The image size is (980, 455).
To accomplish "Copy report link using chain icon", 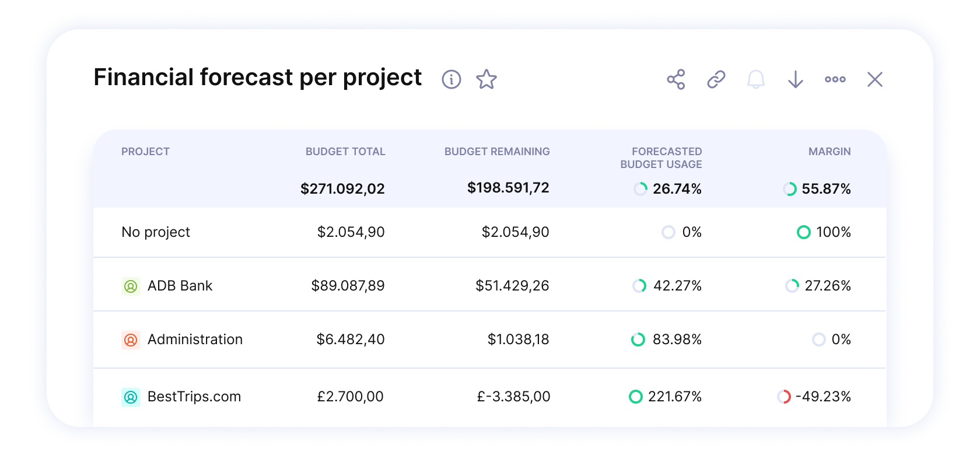I will [716, 79].
